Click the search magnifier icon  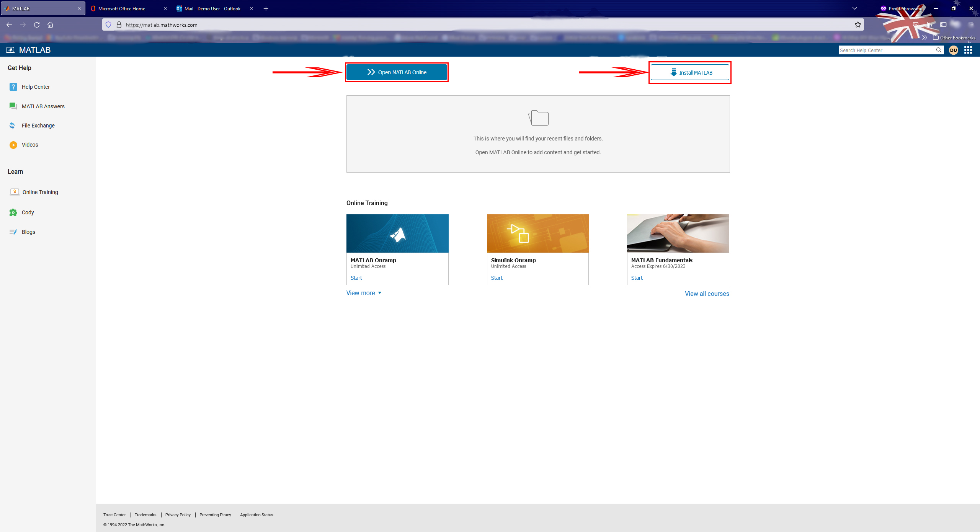[x=939, y=50]
